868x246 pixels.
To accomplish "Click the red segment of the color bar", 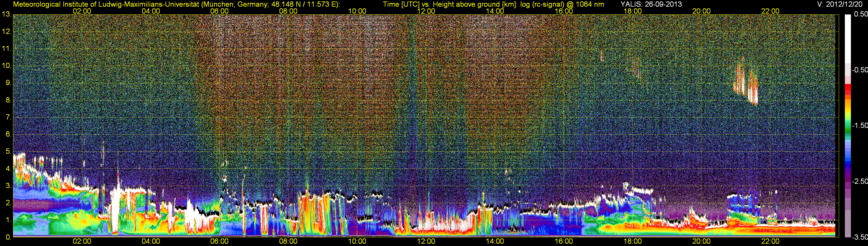I will pyautogui.click(x=848, y=87).
